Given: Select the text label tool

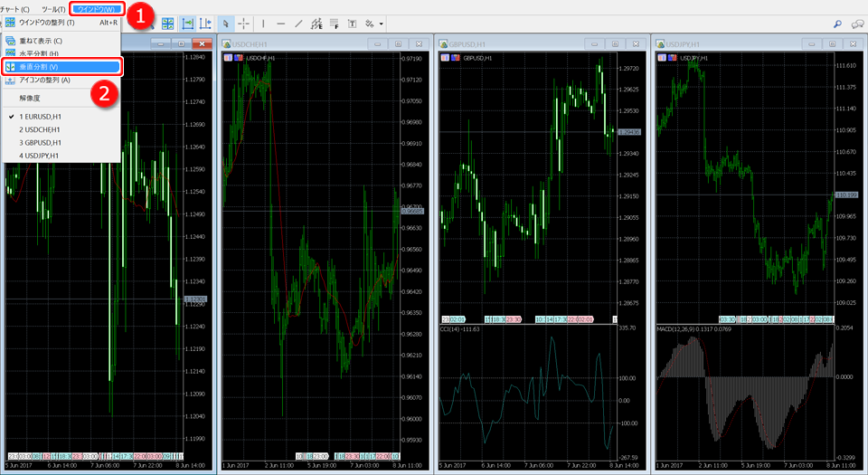Looking at the screenshot, I should tap(352, 23).
